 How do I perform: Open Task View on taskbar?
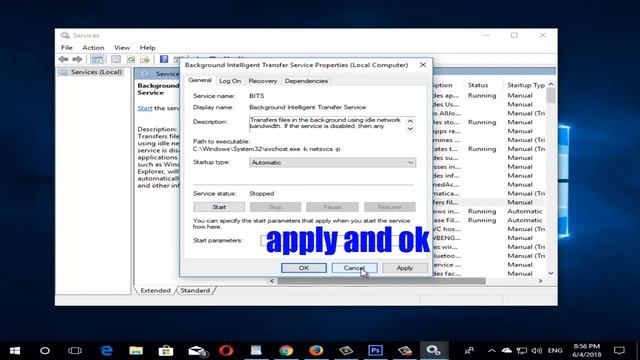tap(75, 351)
